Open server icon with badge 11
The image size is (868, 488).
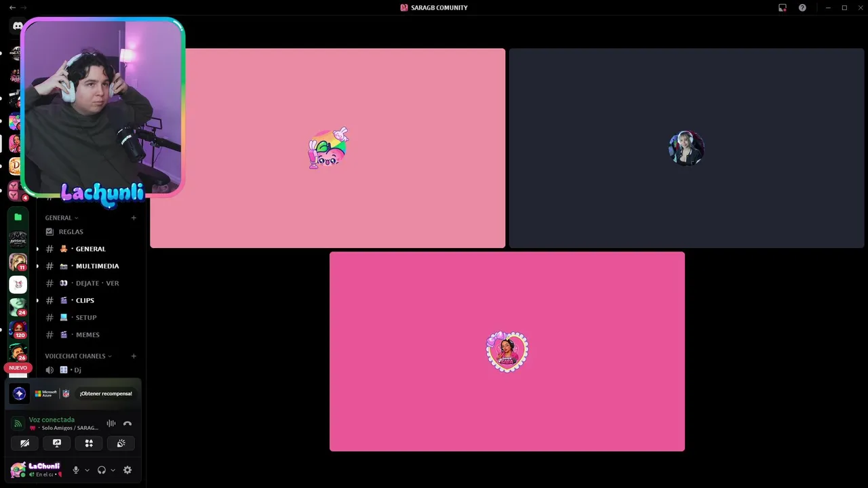18,262
